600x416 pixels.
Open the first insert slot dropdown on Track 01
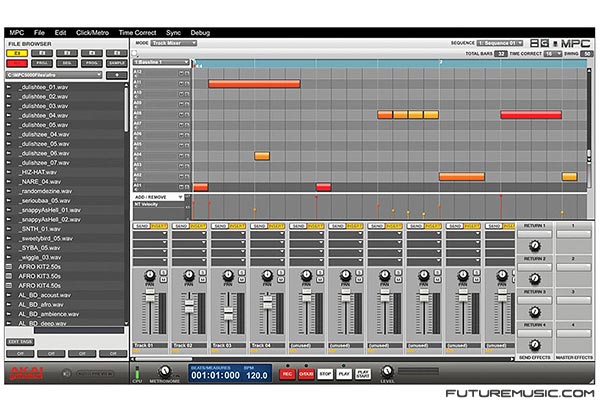(150, 233)
